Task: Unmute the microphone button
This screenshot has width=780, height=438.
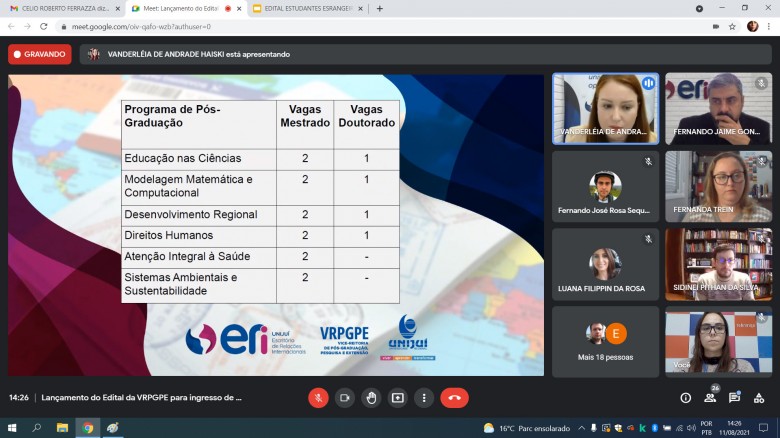Action: click(x=318, y=397)
